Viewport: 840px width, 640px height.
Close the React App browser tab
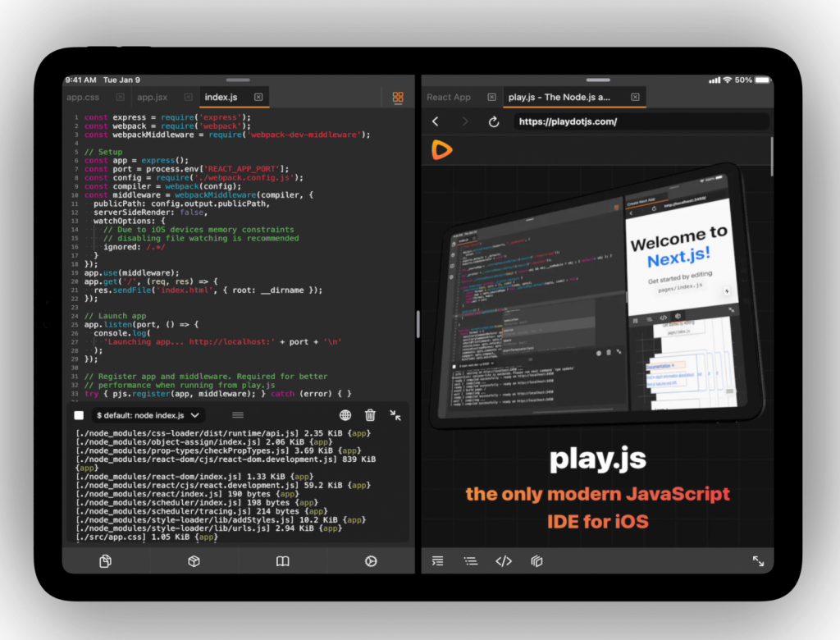[491, 97]
